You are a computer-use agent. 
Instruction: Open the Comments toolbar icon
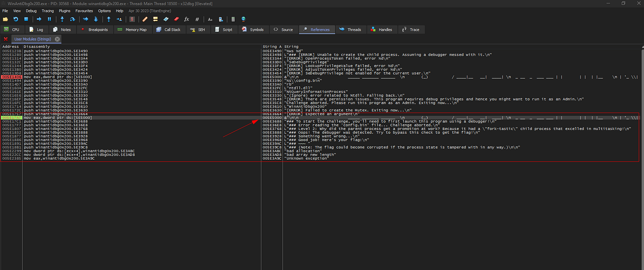[155, 19]
